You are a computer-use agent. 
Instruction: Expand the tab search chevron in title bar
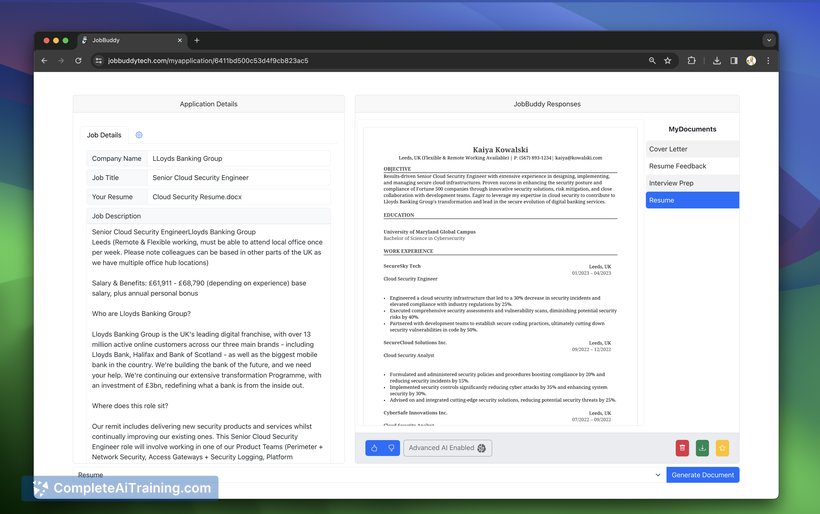(x=769, y=40)
